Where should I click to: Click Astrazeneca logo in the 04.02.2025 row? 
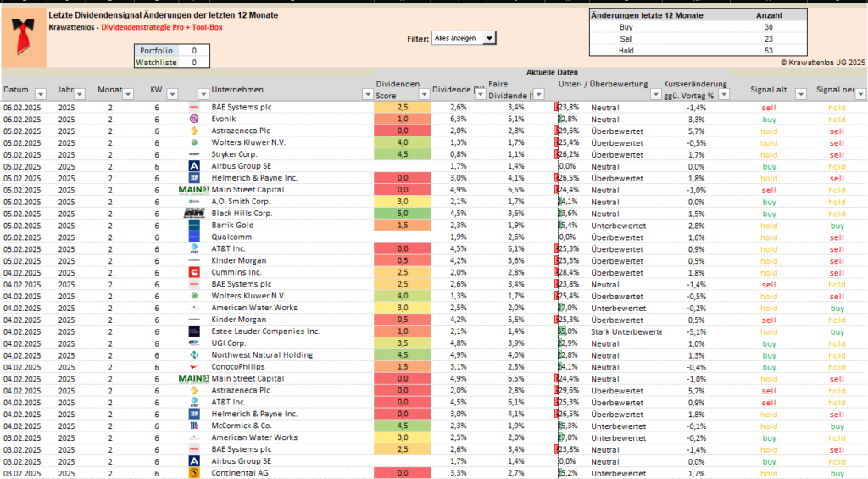(x=194, y=390)
